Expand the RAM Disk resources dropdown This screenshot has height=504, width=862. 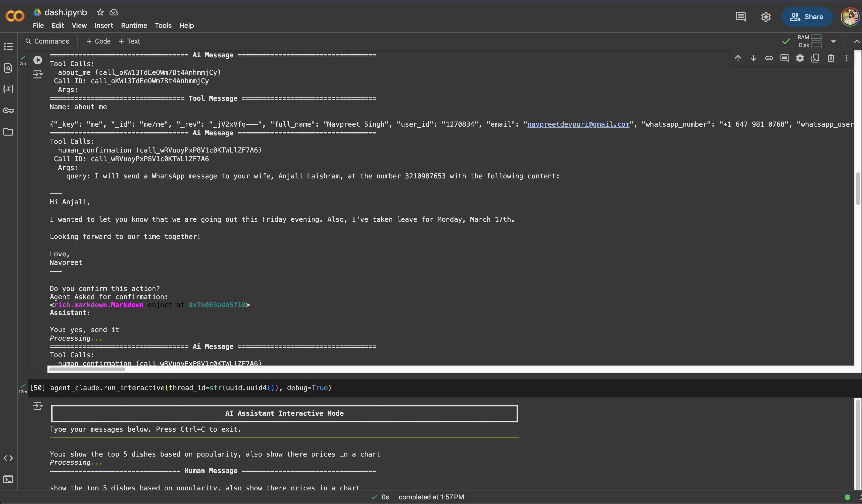(833, 41)
